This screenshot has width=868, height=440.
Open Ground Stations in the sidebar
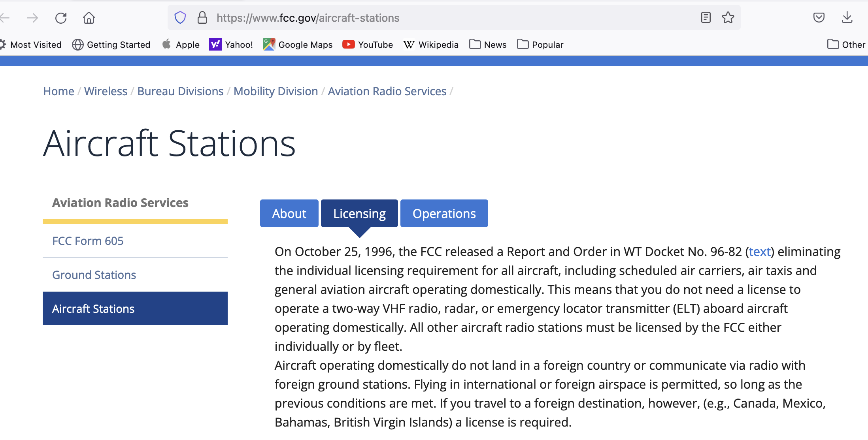(x=94, y=275)
